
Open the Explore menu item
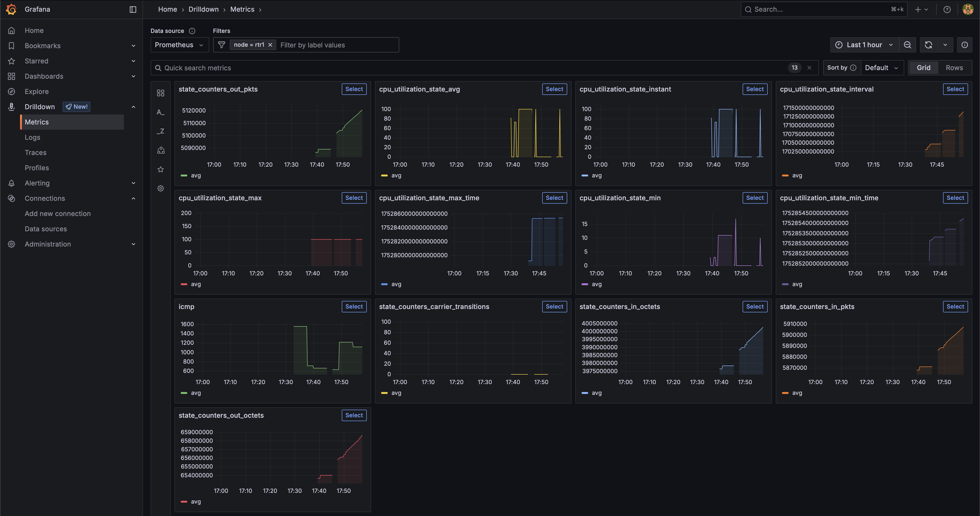tap(36, 91)
